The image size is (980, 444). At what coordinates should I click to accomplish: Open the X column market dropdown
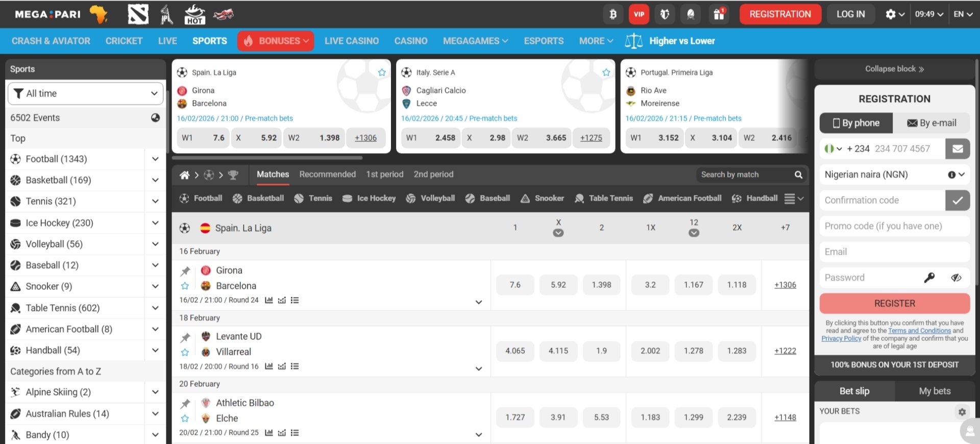pyautogui.click(x=558, y=233)
